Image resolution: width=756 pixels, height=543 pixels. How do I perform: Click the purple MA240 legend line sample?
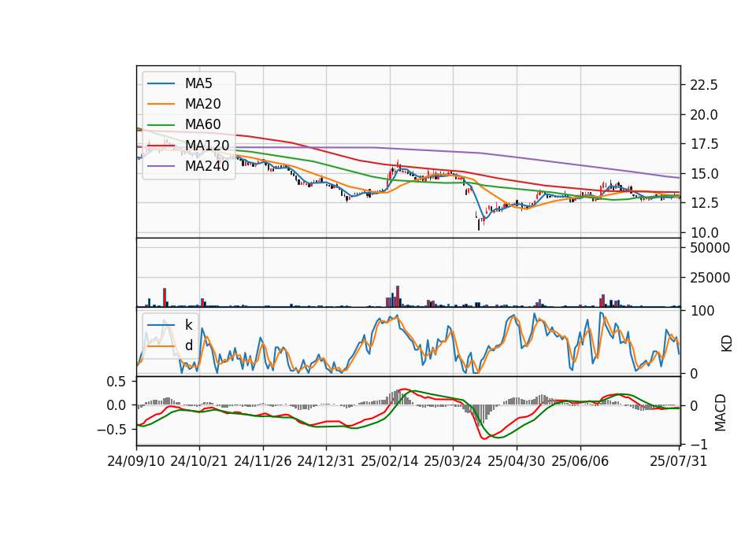click(161, 166)
